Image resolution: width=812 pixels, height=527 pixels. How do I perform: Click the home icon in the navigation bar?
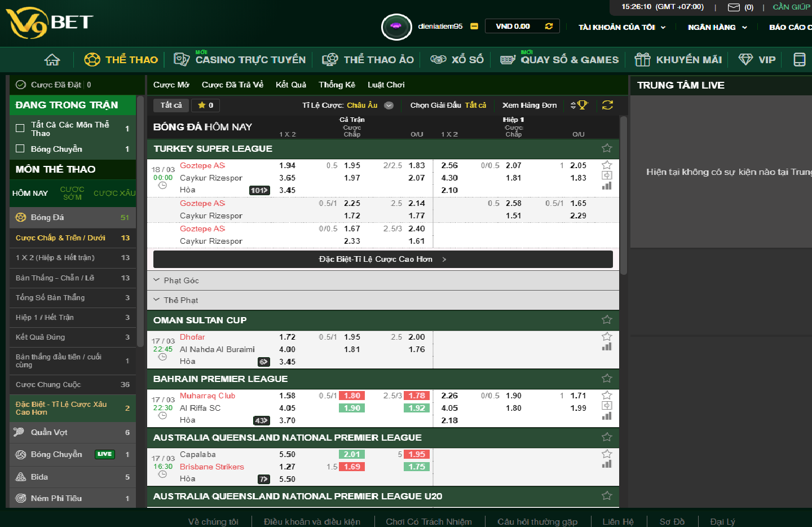(52, 60)
